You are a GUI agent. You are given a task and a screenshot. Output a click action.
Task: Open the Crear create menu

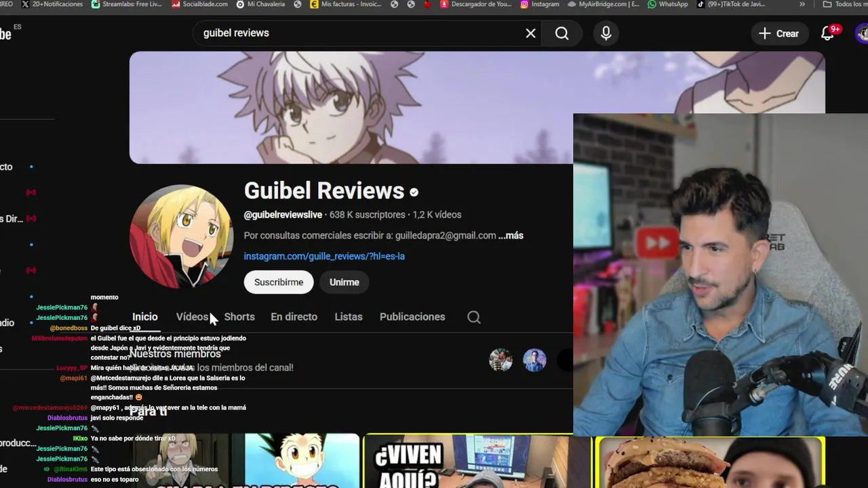[778, 33]
